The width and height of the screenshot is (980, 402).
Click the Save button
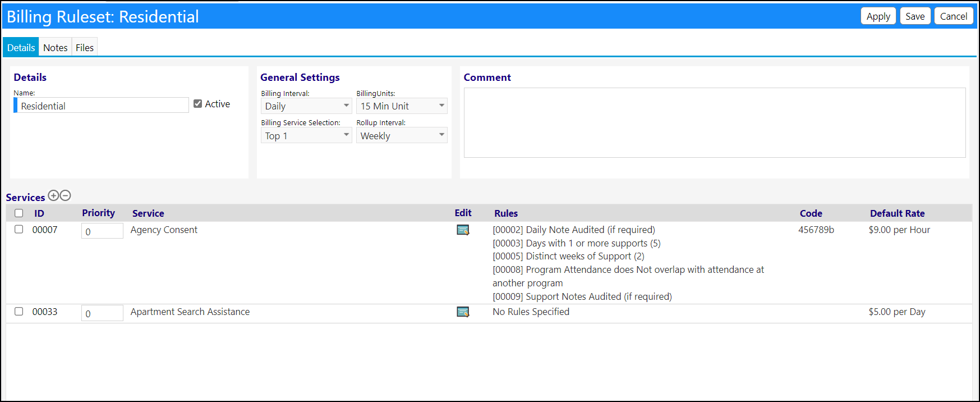915,16
